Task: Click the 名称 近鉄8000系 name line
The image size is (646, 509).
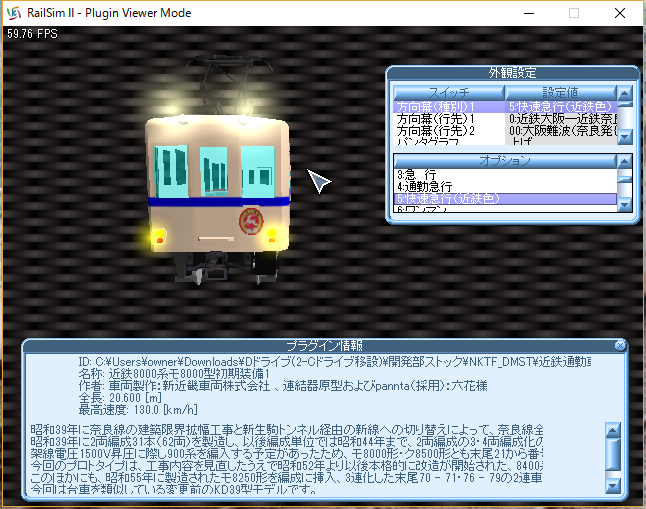Action: 174,374
